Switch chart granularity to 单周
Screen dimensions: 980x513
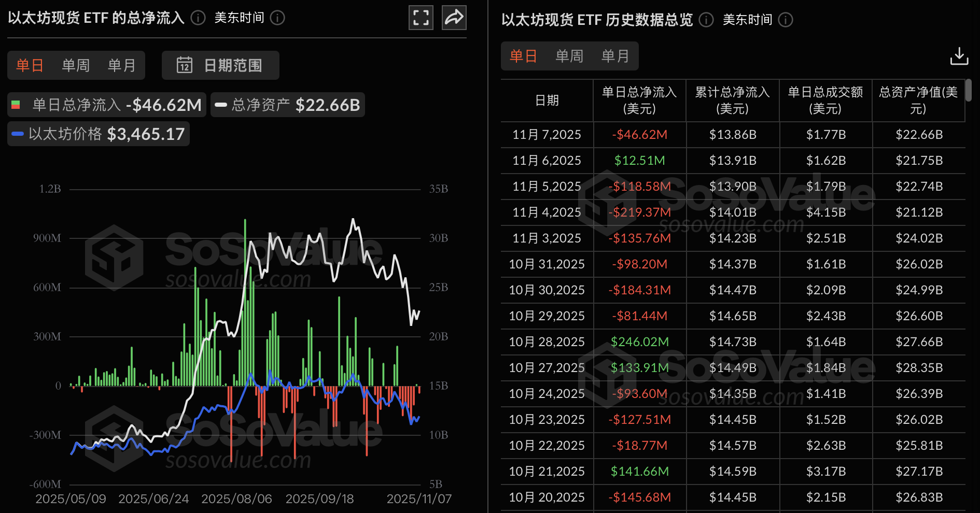click(x=75, y=65)
